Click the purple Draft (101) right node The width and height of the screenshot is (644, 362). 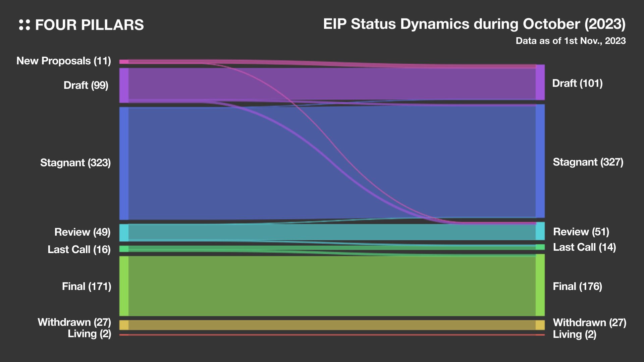pos(540,82)
